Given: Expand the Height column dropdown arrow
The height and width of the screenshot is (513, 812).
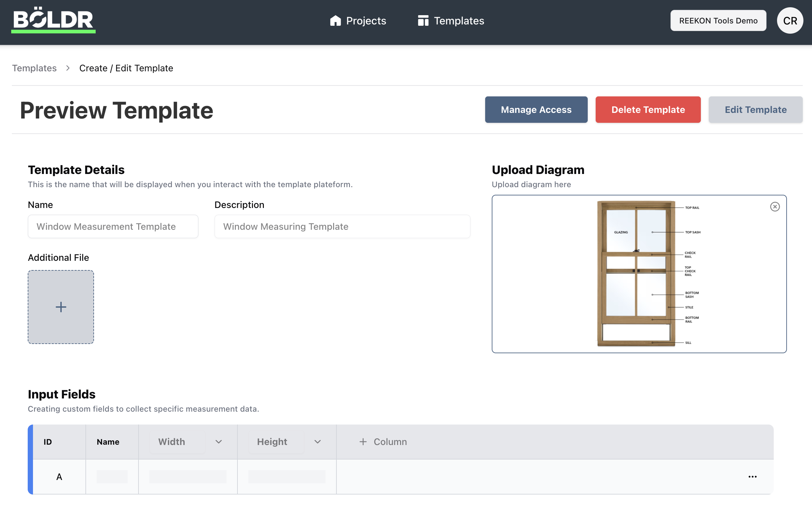Looking at the screenshot, I should click(317, 441).
